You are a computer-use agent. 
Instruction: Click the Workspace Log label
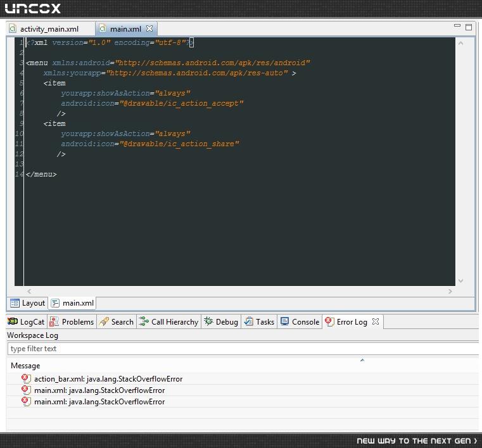coord(32,335)
